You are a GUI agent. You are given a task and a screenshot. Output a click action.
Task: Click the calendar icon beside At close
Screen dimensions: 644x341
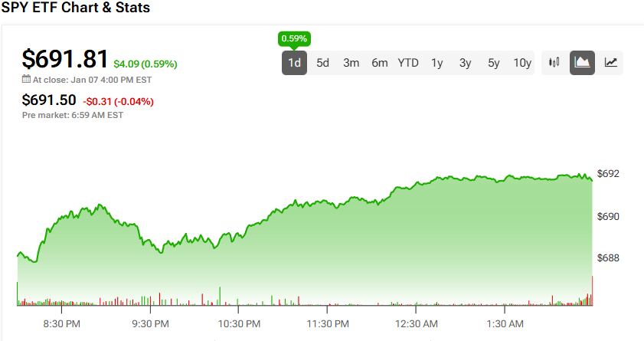[x=26, y=78]
